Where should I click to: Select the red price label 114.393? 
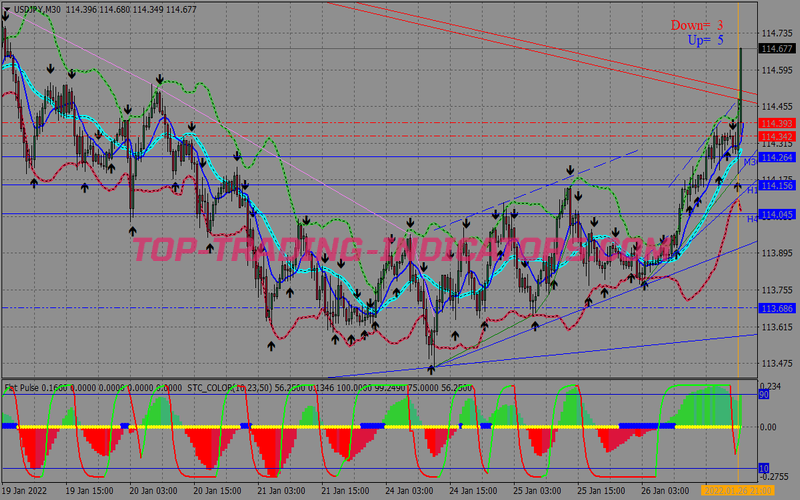tap(777, 123)
